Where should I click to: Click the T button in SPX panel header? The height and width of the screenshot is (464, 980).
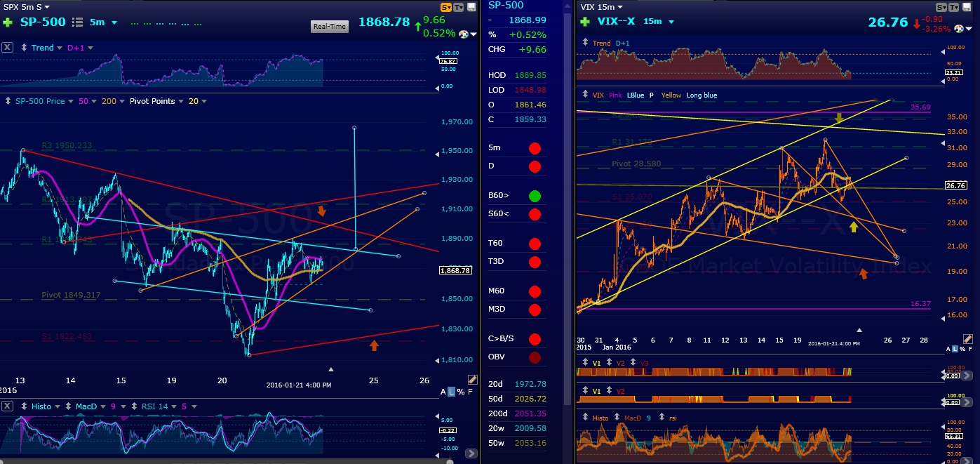459,7
